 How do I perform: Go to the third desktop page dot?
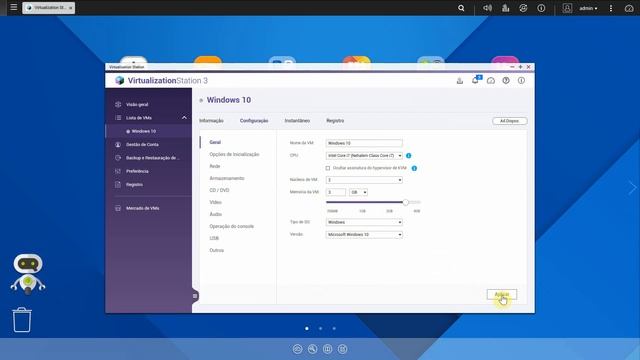334,328
